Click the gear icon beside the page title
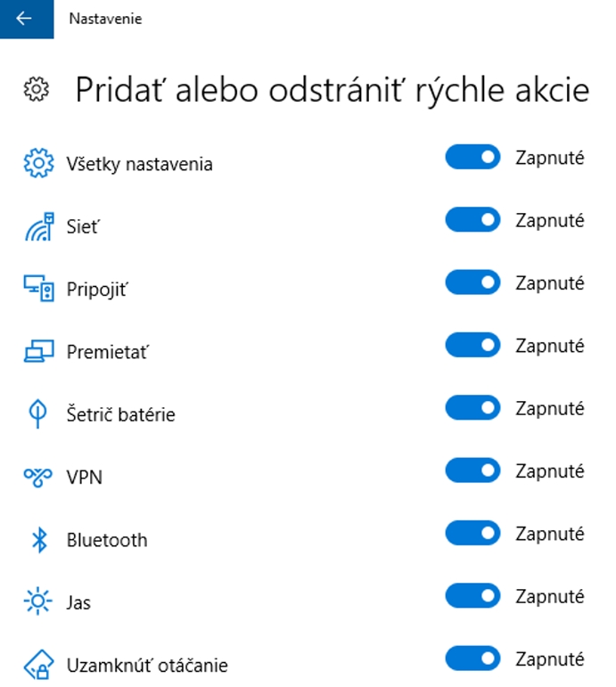The height and width of the screenshot is (687, 616). [37, 89]
